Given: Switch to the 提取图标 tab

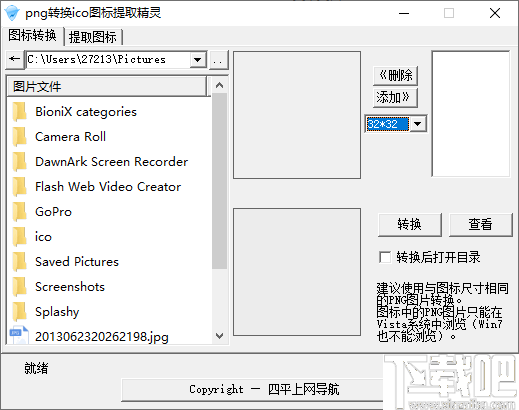Looking at the screenshot, I should pos(93,37).
